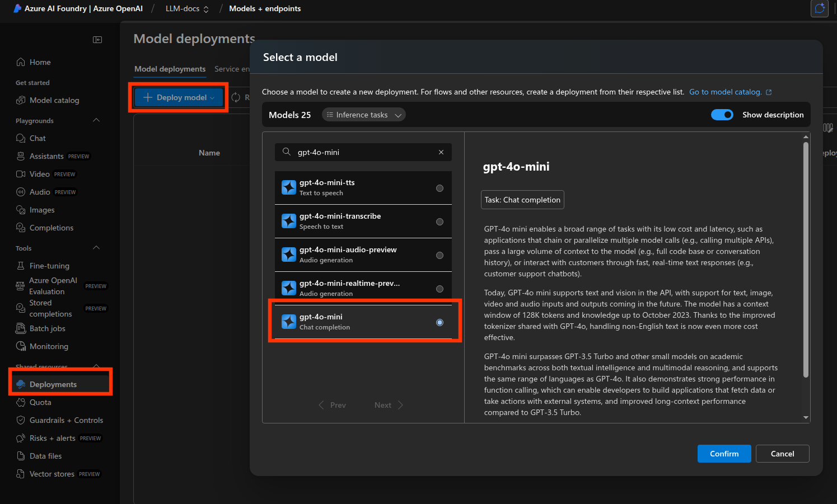Switch to the Model deployments tab
Viewport: 837px width, 504px height.
click(170, 69)
